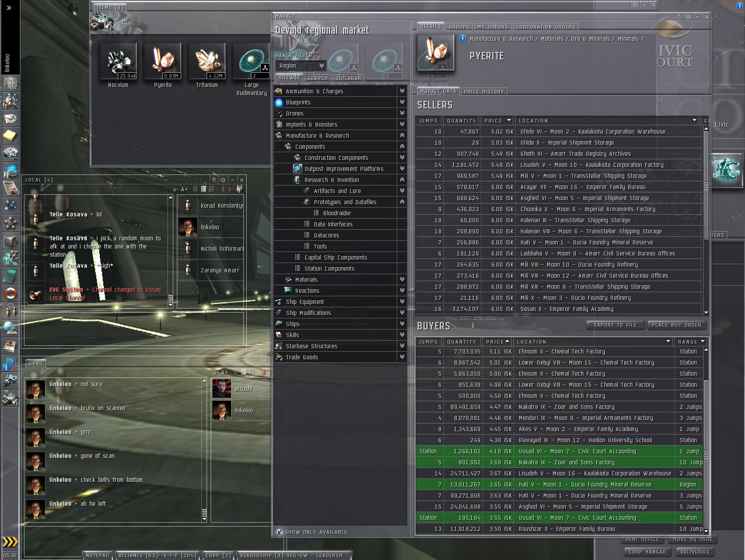The height and width of the screenshot is (560, 745).
Task: Expand the sidebar with double-arrow toggle
Action: [x=9, y=8]
